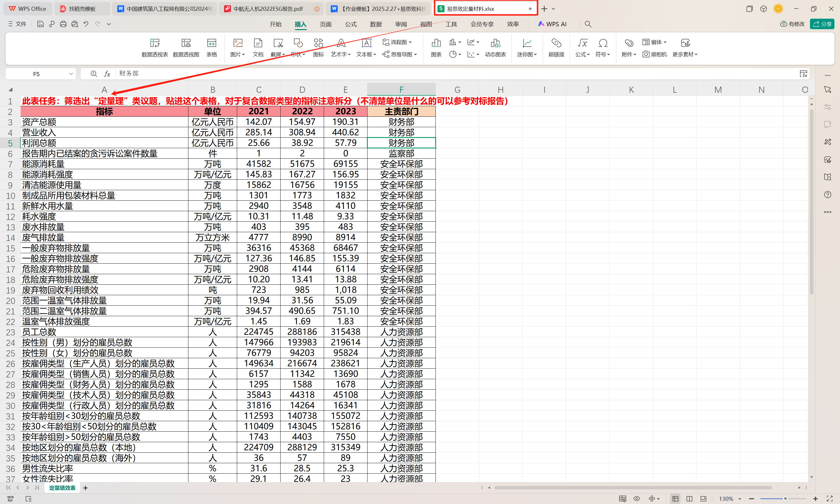The image size is (840, 504).
Task: Switch to 中航无人机2022ESG报告.pdf tab
Action: click(x=271, y=9)
